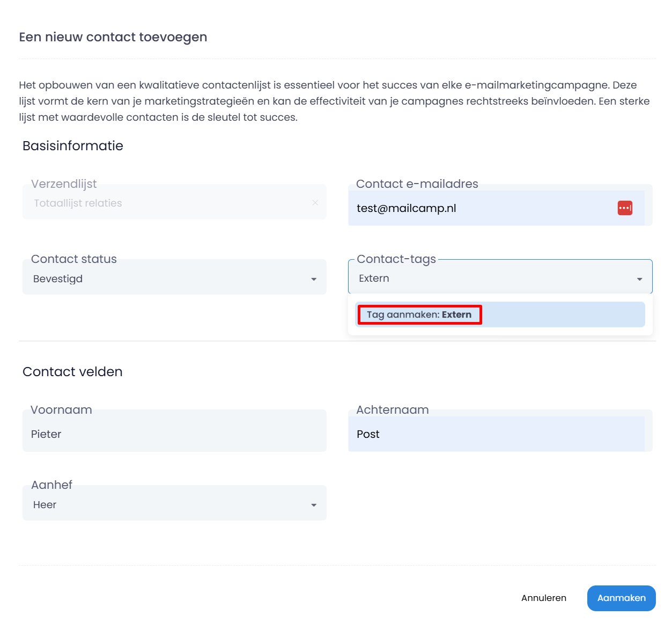The height and width of the screenshot is (623, 672).
Task: Click the 'Een nieuw contact toevoegen' title
Action: 113,37
